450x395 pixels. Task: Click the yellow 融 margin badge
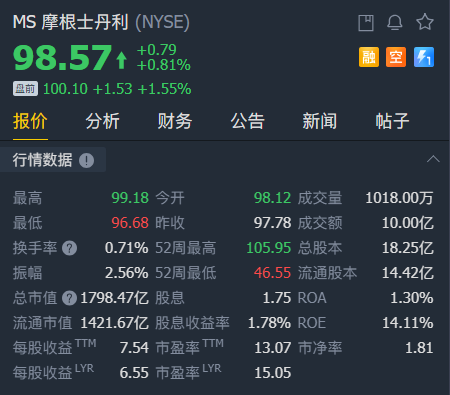[369, 57]
